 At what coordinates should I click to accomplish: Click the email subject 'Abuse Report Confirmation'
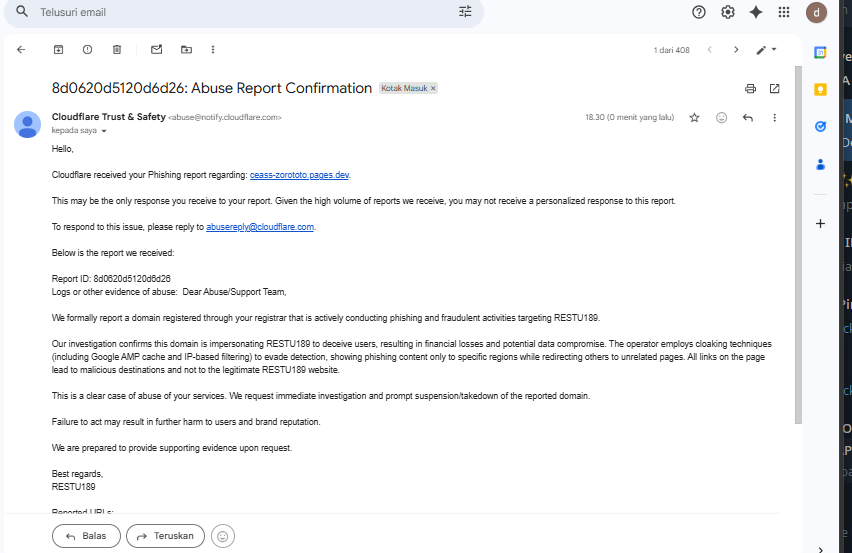coord(212,88)
